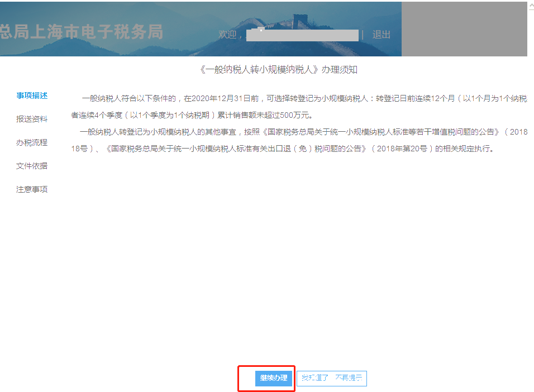The height and width of the screenshot is (392, 534).
Task: Open the 报送资料 section
Action: click(33, 119)
